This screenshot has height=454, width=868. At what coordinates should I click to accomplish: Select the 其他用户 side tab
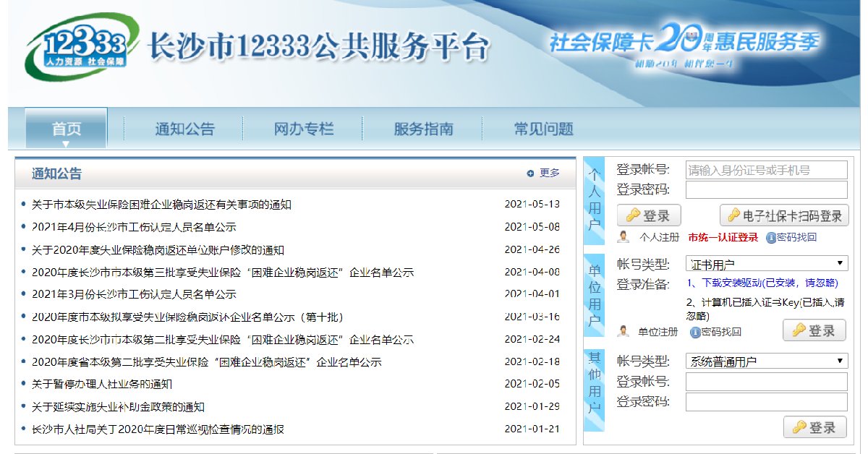click(x=594, y=390)
